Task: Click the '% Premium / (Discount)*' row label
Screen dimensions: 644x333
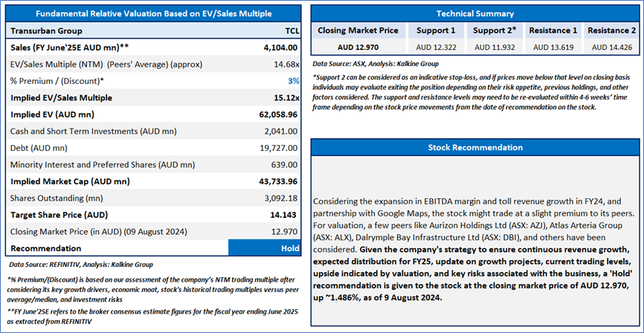Action: 57,81
